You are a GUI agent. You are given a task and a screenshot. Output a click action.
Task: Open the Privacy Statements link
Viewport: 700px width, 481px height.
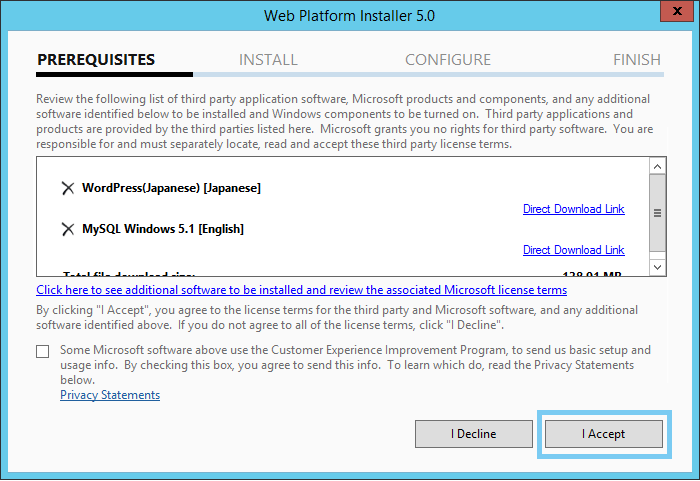[110, 395]
